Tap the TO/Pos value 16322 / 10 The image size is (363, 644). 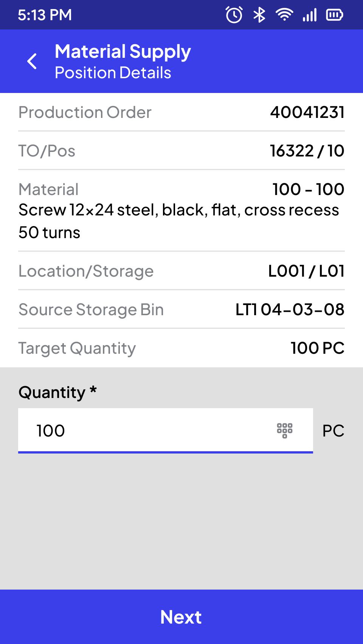coord(307,151)
